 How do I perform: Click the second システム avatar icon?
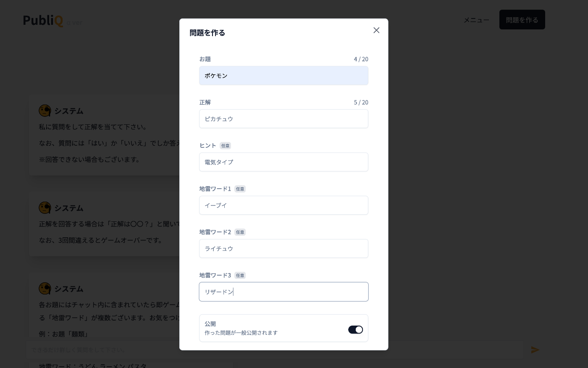click(45, 208)
